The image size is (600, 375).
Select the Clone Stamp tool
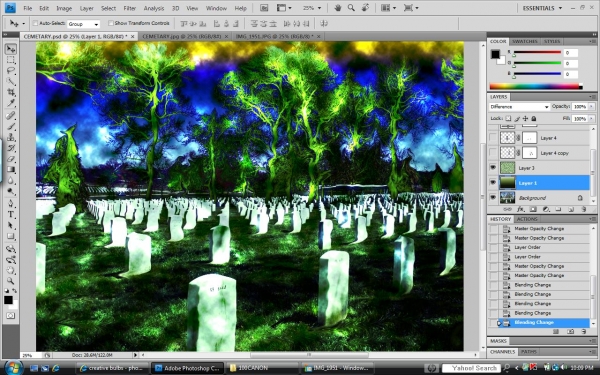[11, 137]
